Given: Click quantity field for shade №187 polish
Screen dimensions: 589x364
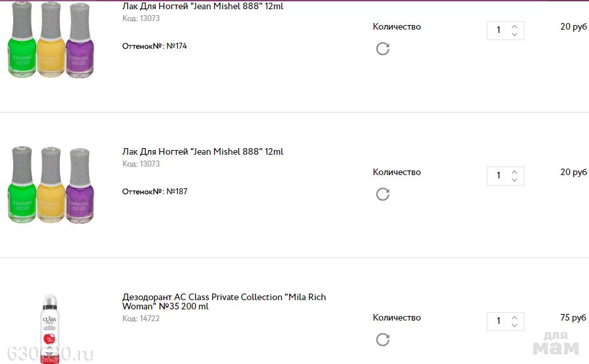Looking at the screenshot, I should [x=499, y=176].
